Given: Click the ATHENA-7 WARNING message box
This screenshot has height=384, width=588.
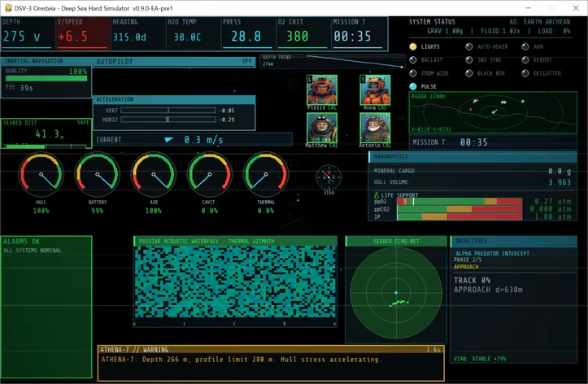Looking at the screenshot, I should click(x=271, y=363).
